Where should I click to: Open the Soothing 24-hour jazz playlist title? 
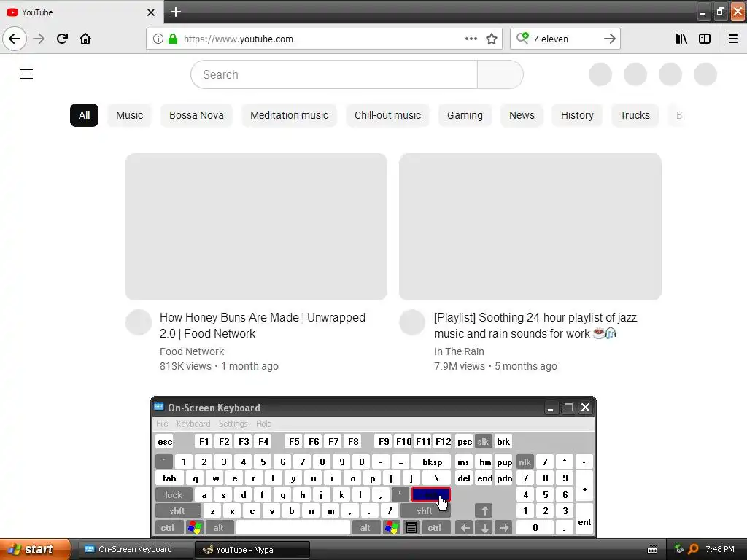click(x=535, y=325)
